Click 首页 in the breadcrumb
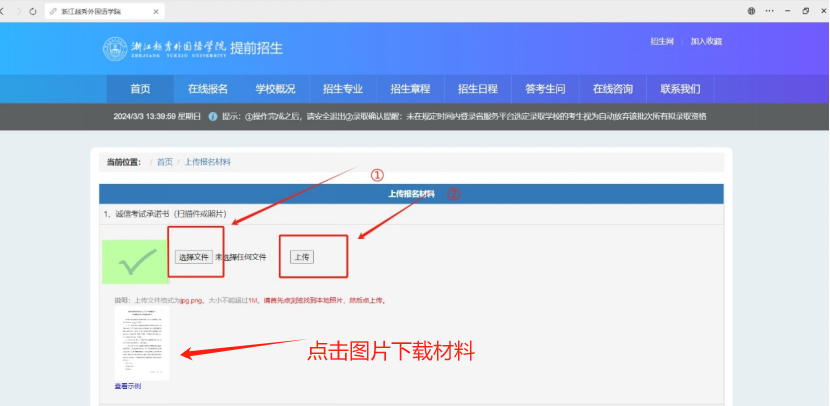 click(165, 162)
